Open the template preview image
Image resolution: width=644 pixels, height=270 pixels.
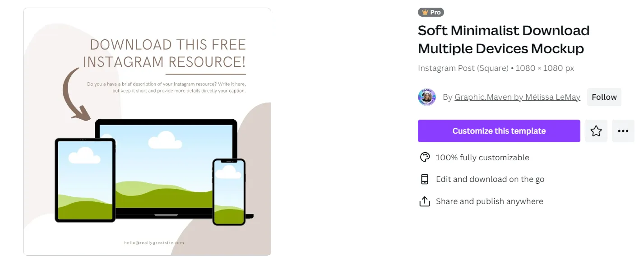pos(147,131)
